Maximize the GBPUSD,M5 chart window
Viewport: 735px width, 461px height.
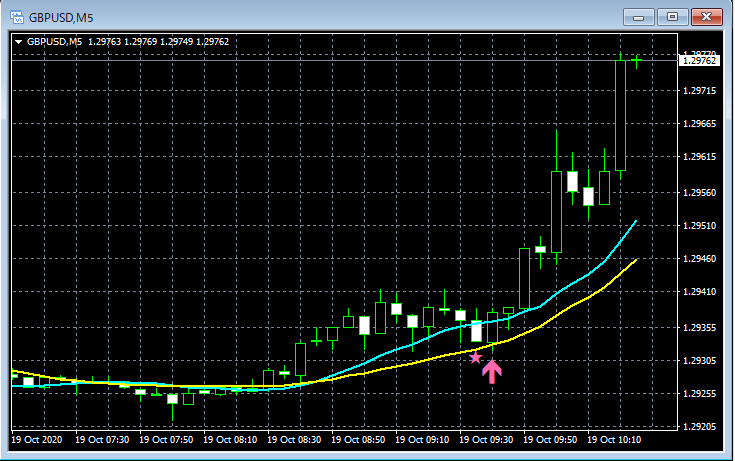click(x=672, y=17)
